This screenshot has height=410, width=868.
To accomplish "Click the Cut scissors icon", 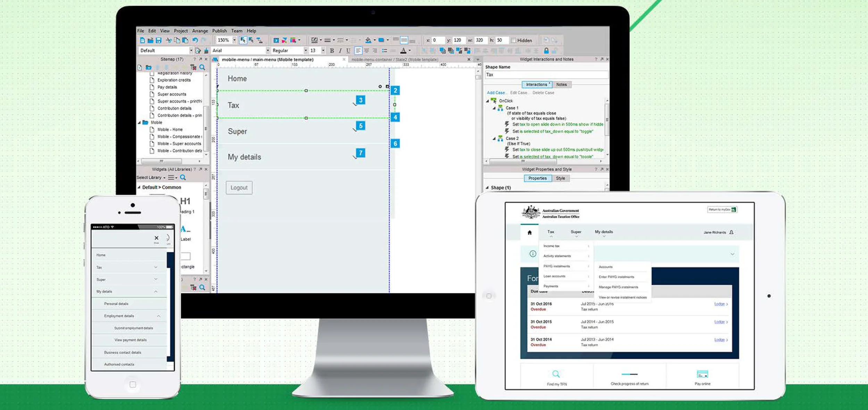I will pos(169,40).
